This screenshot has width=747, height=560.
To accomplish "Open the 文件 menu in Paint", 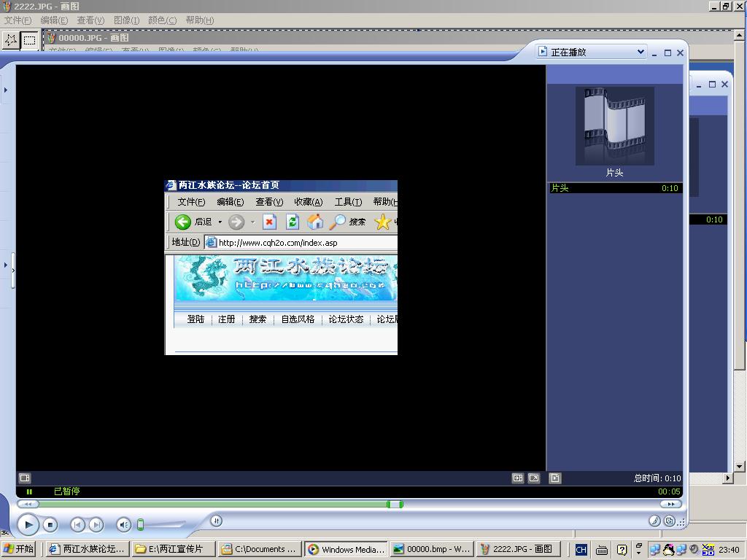I will 18,20.
